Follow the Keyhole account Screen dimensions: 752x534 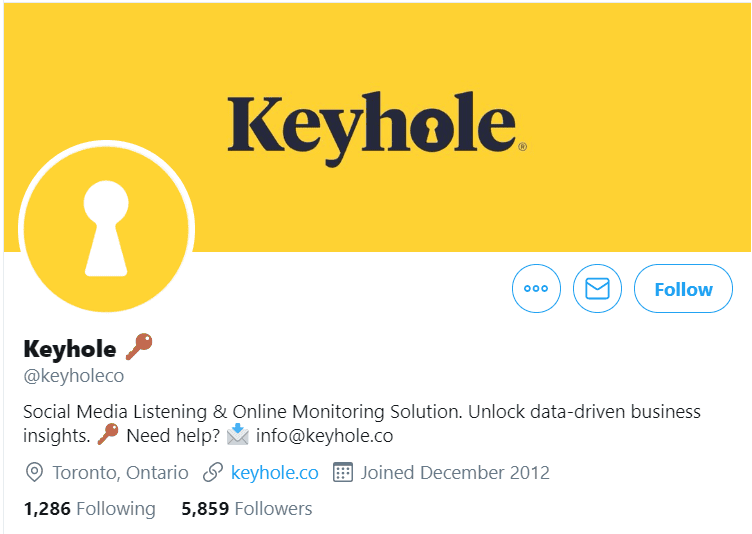click(x=683, y=288)
